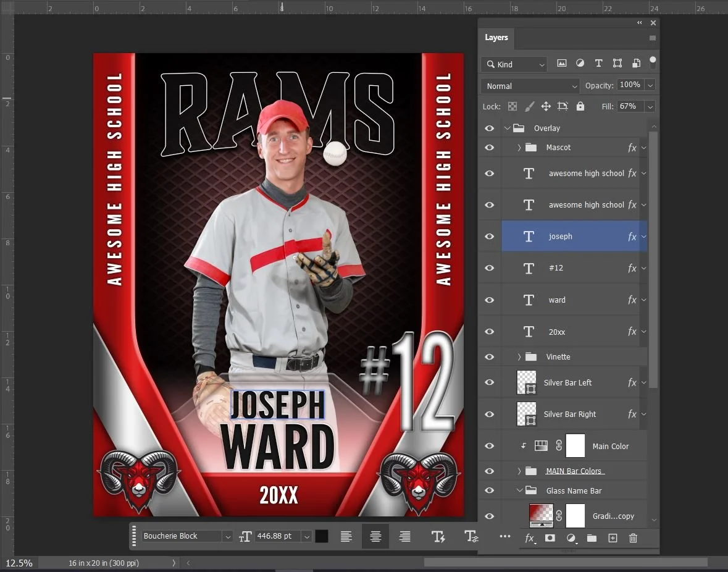Hide the 20xx text layer
This screenshot has height=572, width=728.
(490, 332)
